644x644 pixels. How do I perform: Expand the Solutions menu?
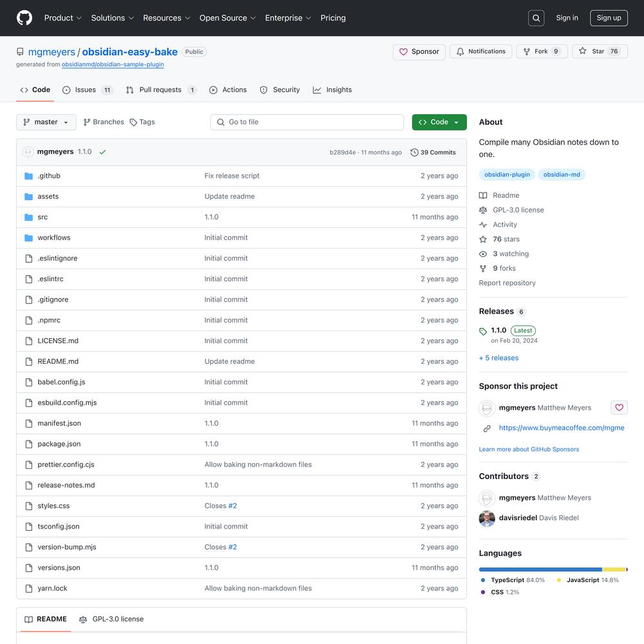coord(113,18)
